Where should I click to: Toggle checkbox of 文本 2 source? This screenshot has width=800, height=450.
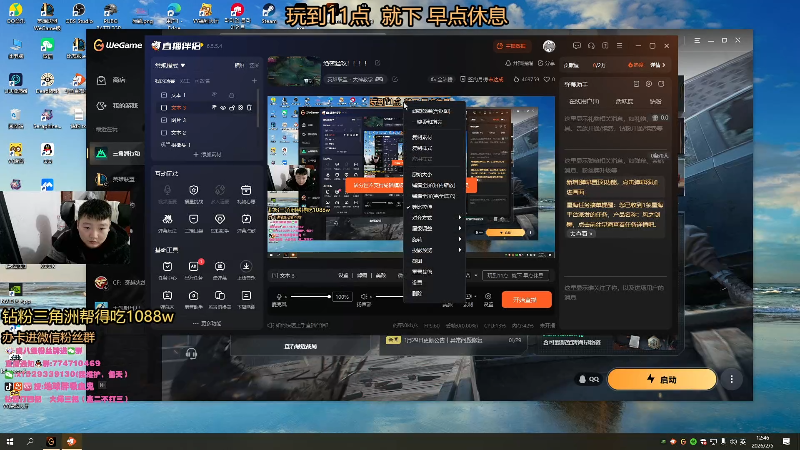164,133
